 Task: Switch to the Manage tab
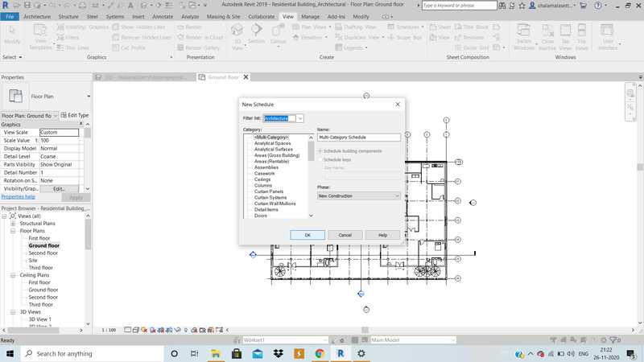[310, 17]
